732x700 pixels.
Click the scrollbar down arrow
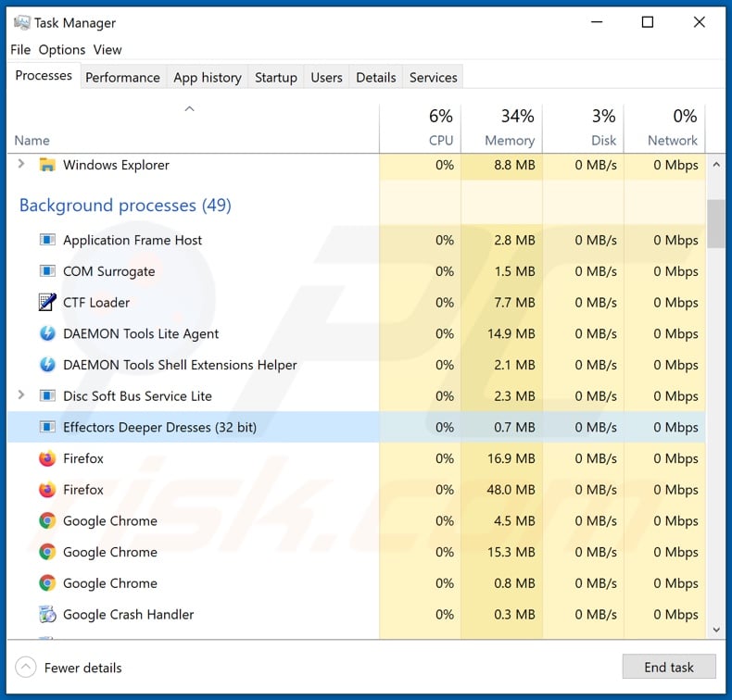(x=716, y=630)
